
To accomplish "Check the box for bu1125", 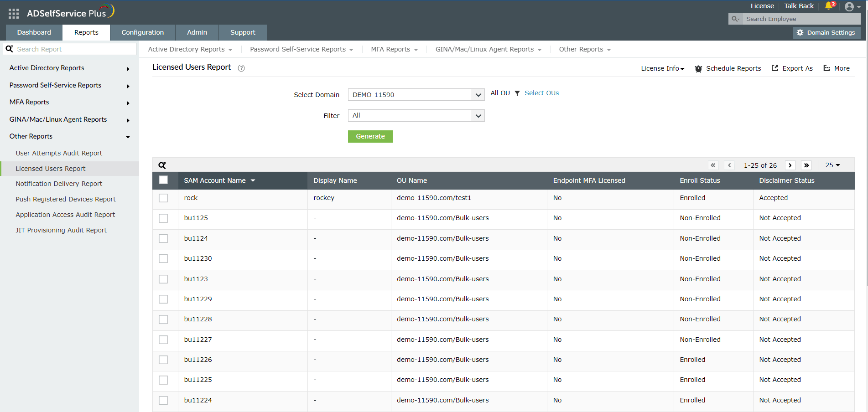I will (163, 218).
